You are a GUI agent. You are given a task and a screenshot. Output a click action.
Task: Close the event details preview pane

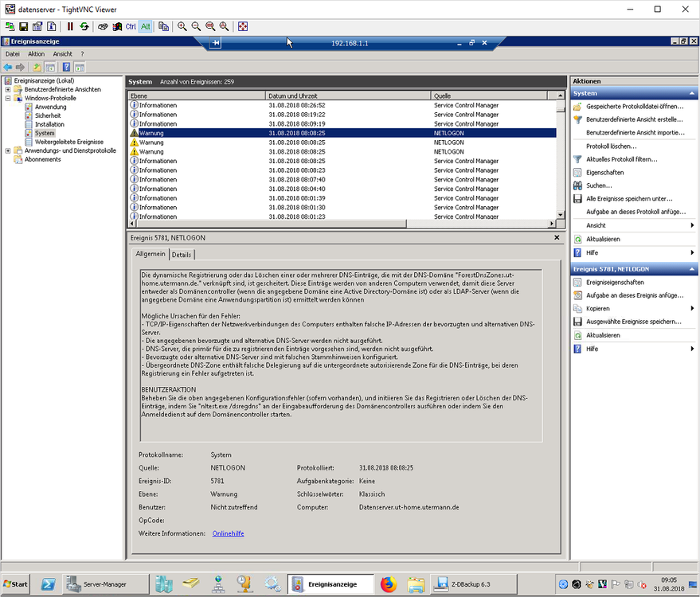pos(557,237)
